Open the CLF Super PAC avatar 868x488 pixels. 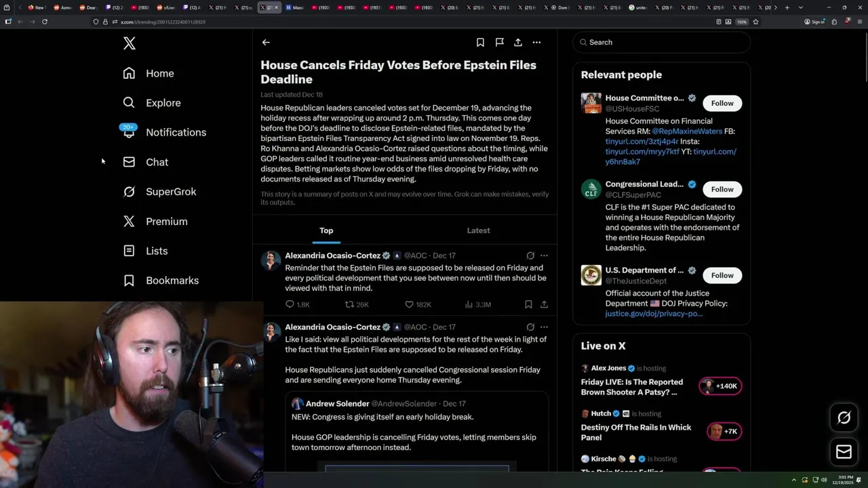[591, 189]
